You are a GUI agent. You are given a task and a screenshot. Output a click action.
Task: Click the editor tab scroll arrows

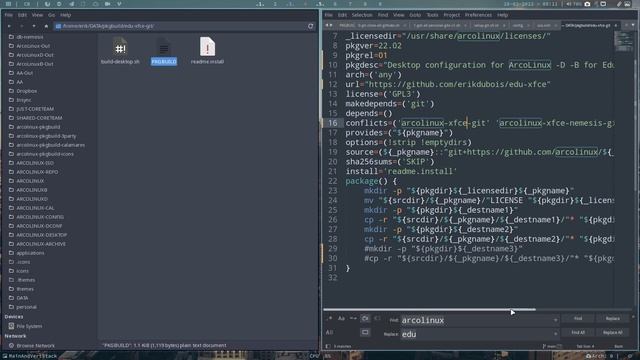[329, 25]
